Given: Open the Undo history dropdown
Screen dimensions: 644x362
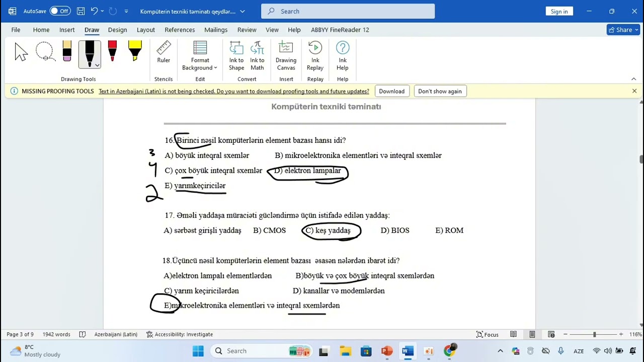Looking at the screenshot, I should pos(102,11).
